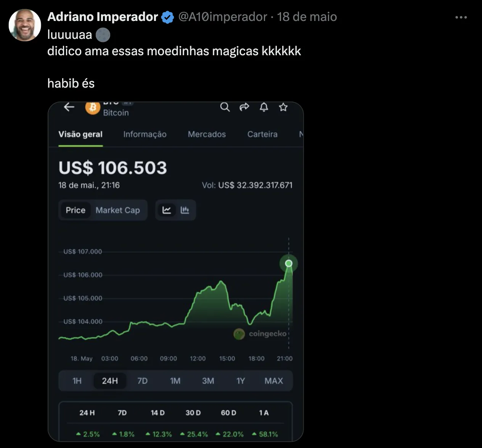482x448 pixels.
Task: Switch to the Mercados tab
Action: [x=206, y=134]
